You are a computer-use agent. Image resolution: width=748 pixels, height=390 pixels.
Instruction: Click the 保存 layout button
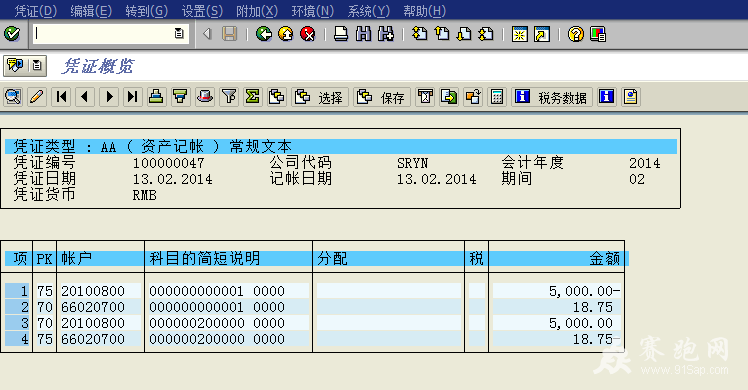coord(382,97)
